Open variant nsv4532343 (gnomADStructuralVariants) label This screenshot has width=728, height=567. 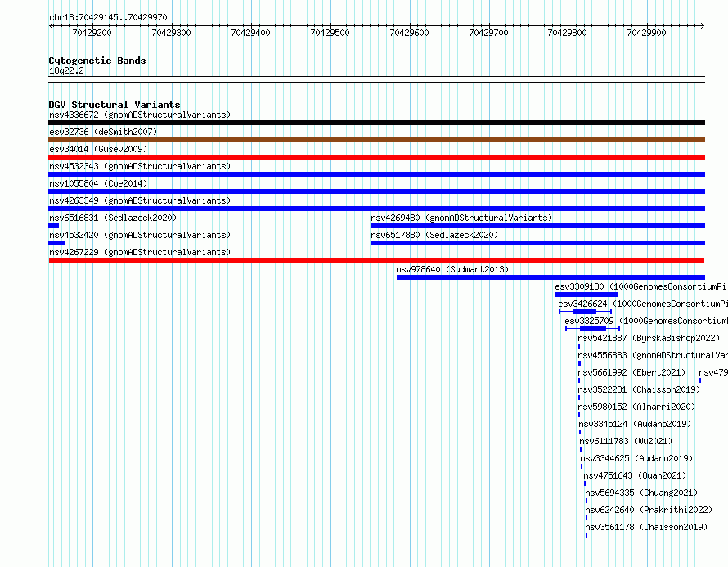(x=140, y=166)
